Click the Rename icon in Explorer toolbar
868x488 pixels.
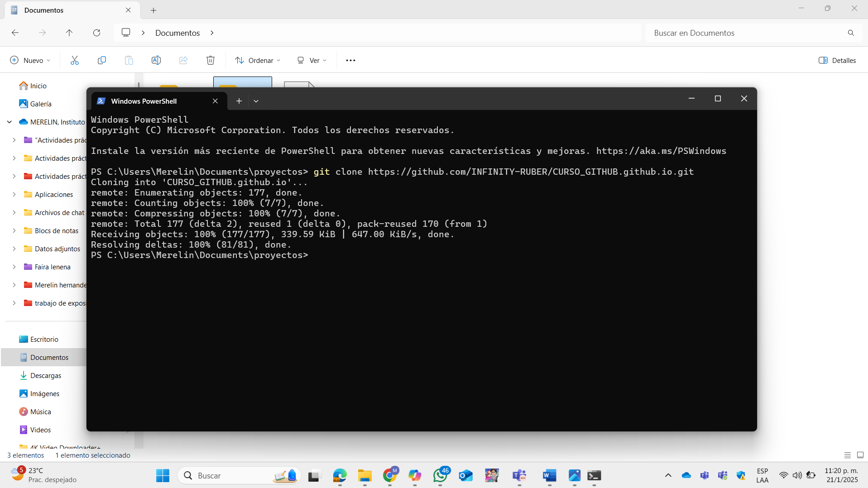[x=156, y=60]
